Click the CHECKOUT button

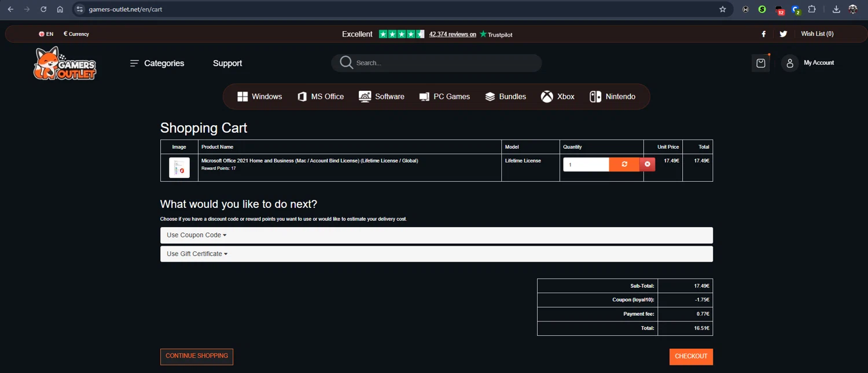[691, 357]
